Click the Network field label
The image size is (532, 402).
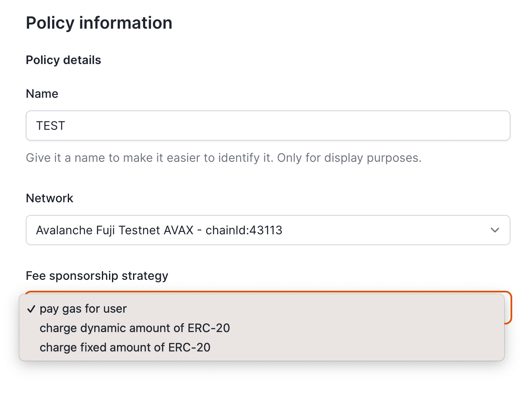[x=50, y=198]
